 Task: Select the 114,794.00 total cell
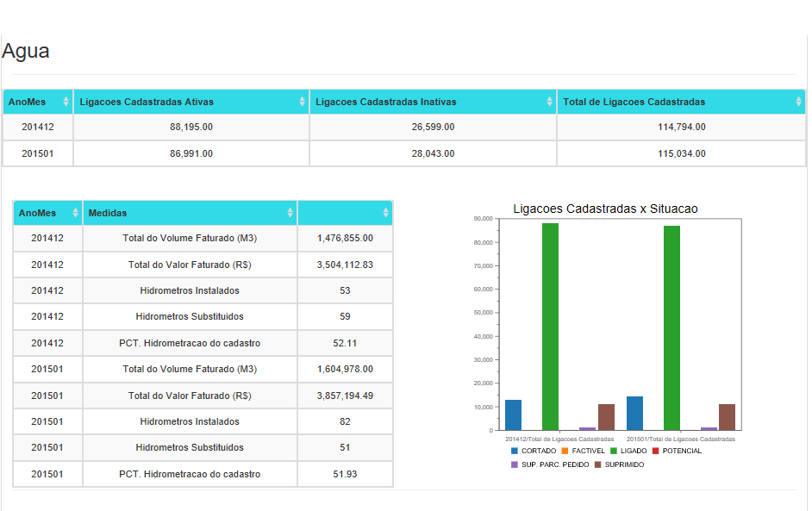[x=681, y=128]
